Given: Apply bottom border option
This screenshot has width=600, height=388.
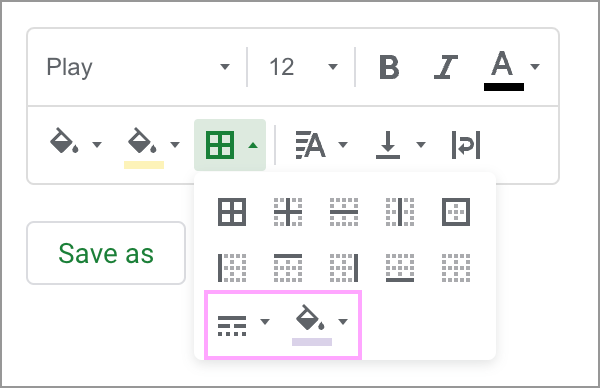Looking at the screenshot, I should click(400, 268).
